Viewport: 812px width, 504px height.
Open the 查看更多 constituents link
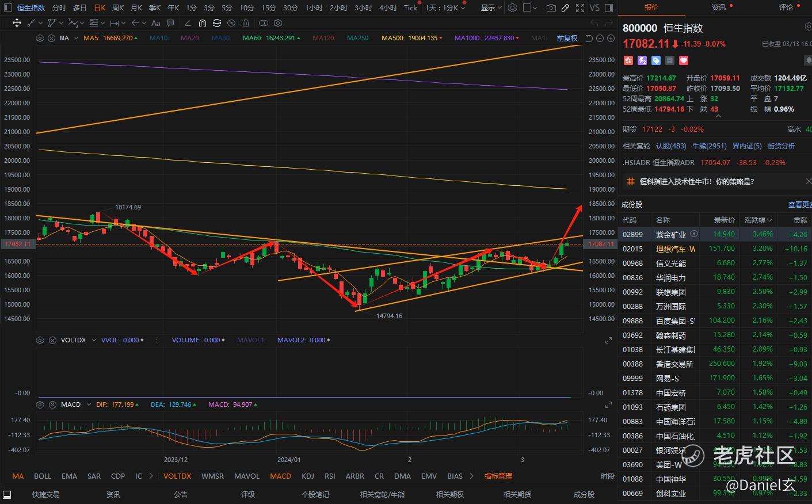[799, 204]
